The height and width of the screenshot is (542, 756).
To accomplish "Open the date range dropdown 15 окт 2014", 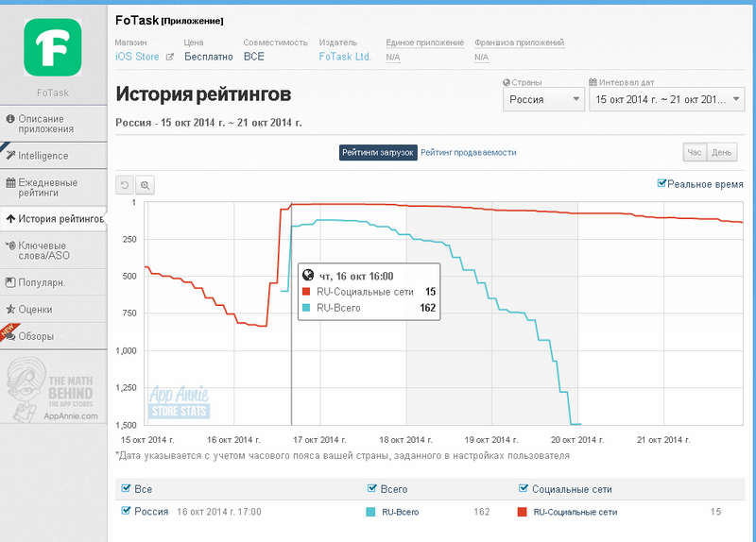I will (667, 100).
